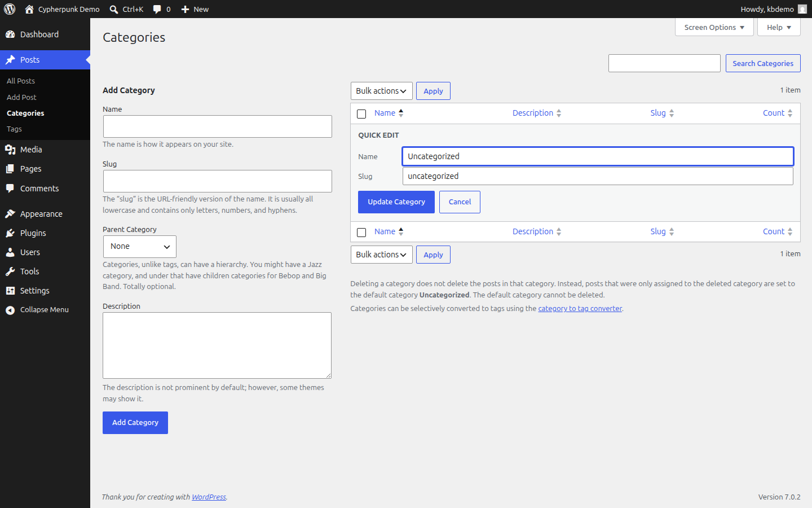
Task: Focus the Add Category Slug field
Action: pyautogui.click(x=218, y=181)
